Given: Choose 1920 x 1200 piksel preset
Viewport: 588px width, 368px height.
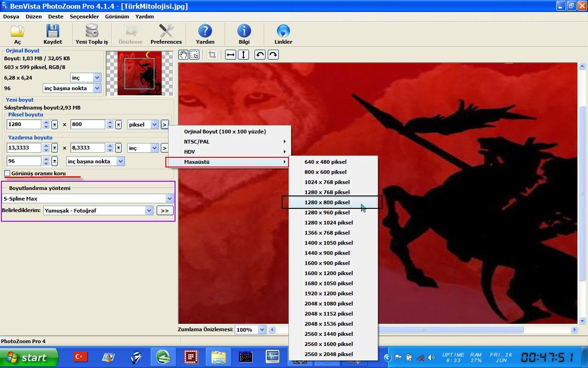Looking at the screenshot, I should 333,293.
